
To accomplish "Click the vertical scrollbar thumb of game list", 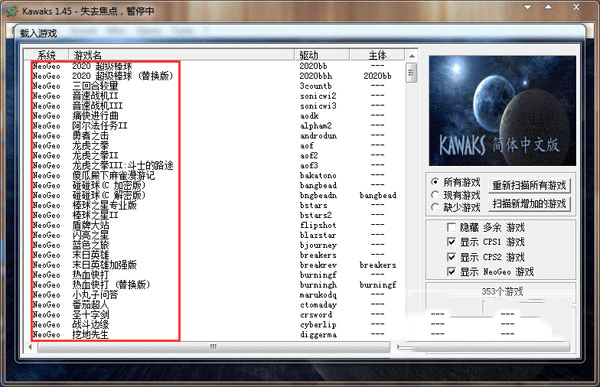I will pyautogui.click(x=412, y=72).
